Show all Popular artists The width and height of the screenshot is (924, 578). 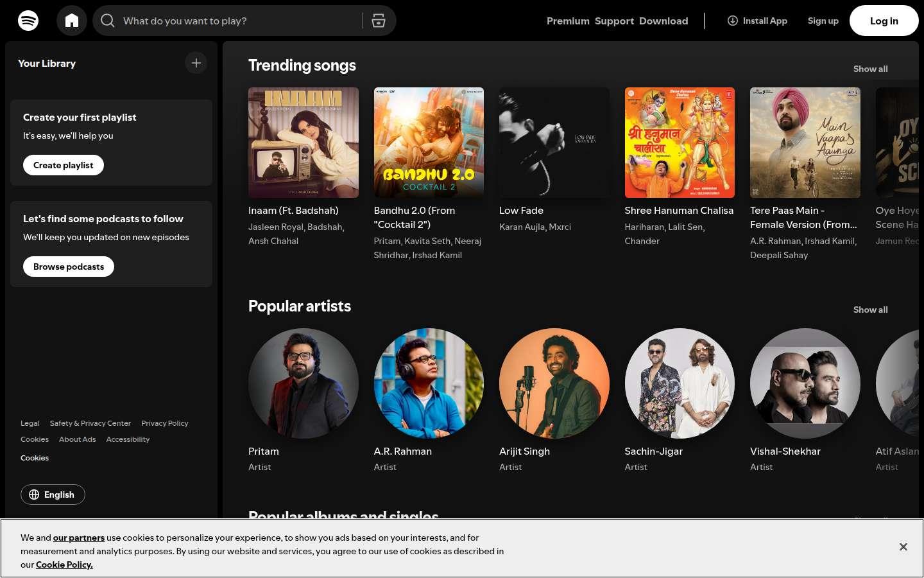[871, 310]
